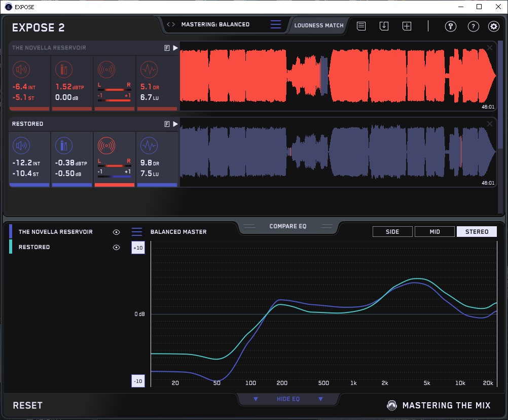Toggle visibility of The Novella Reservoir EQ curve
This screenshot has height=420, width=508.
(116, 232)
